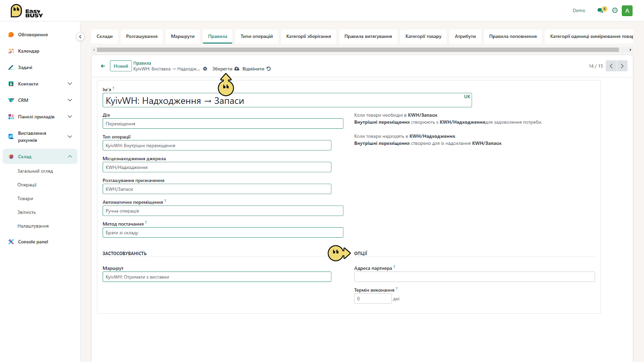Expand the Виставлення рахунків chevron
The width and height of the screenshot is (644, 362).
click(70, 136)
